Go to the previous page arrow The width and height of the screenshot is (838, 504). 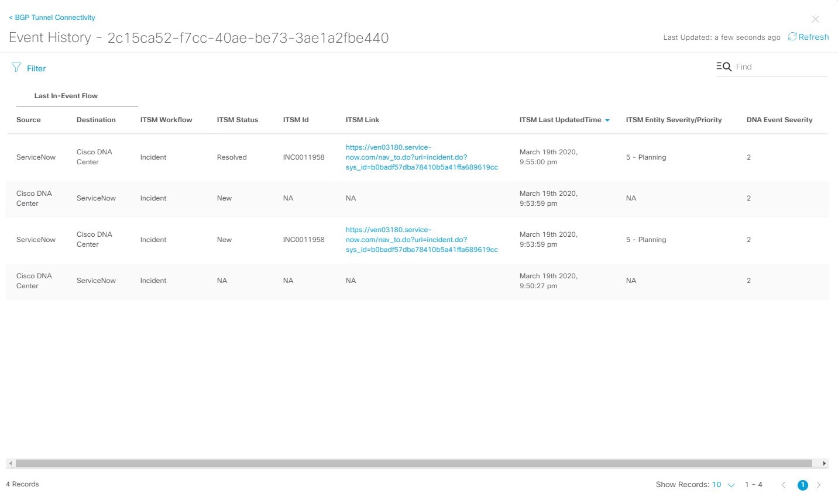pos(784,485)
